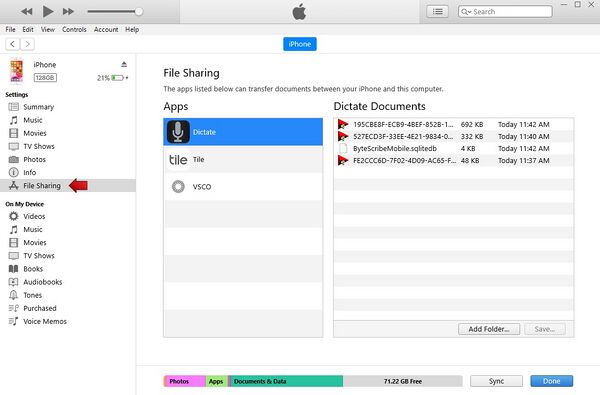Select the Dictate app microphone icon
This screenshot has width=600, height=395.
tap(178, 132)
